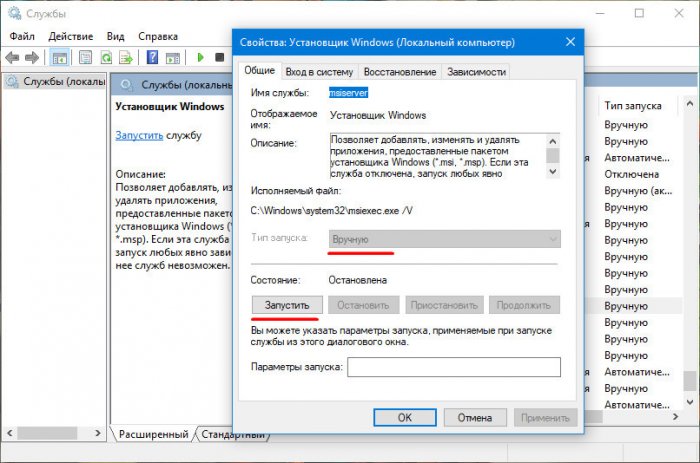The height and width of the screenshot is (463, 700).
Task: Open the Файл menu
Action: (22, 36)
